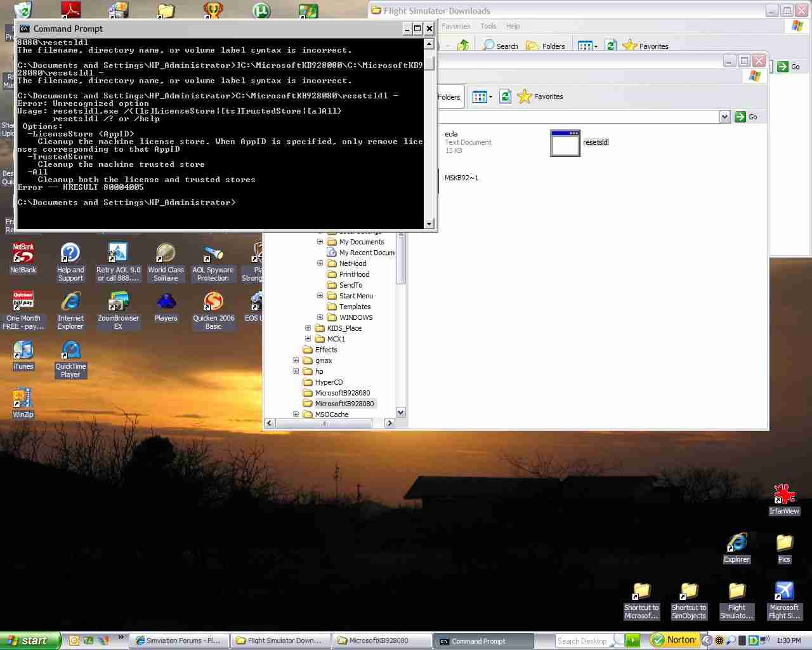
Task: Open the Views dropdown in toolbar
Action: [x=481, y=96]
